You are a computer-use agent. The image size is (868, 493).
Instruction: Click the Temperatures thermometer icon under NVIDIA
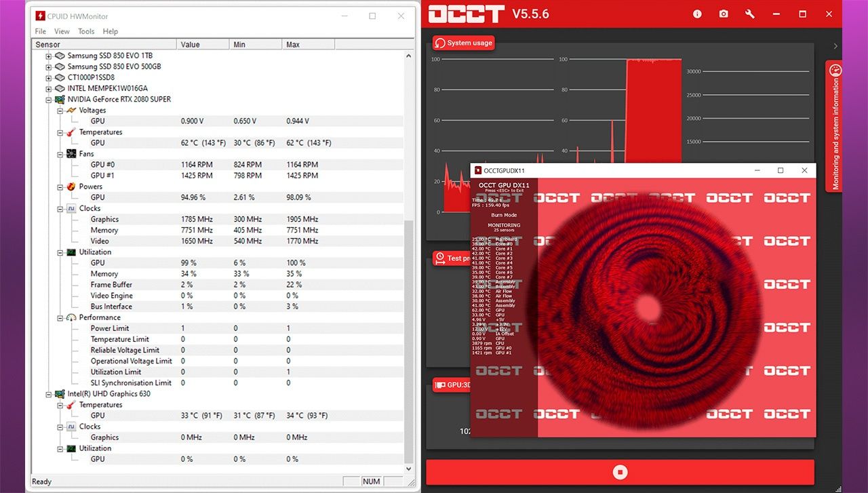click(x=71, y=132)
